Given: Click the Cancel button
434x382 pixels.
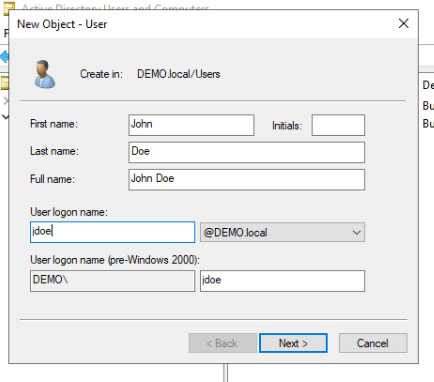Looking at the screenshot, I should click(x=373, y=343).
